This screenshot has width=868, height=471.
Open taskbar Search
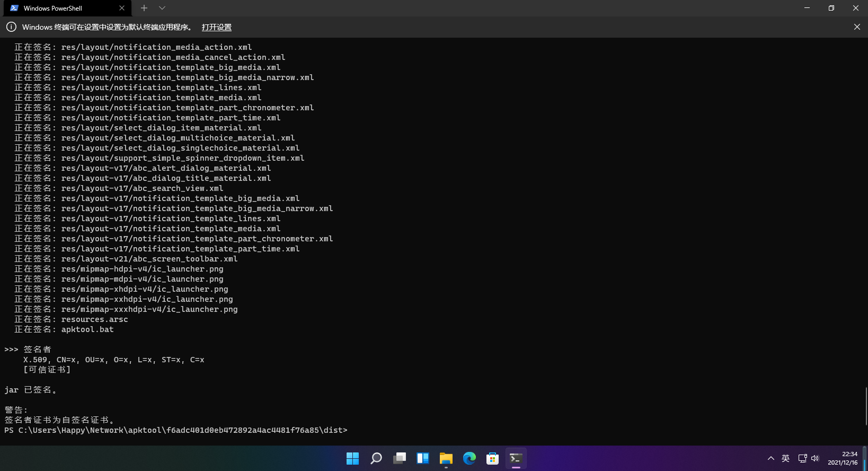pos(376,458)
